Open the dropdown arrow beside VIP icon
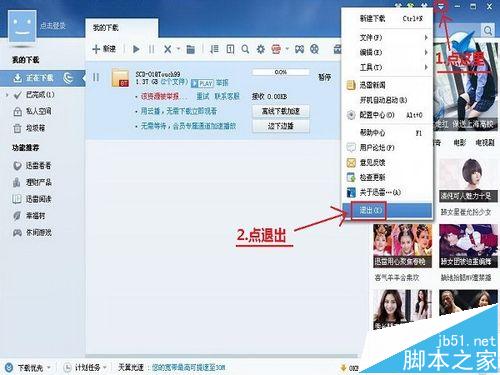This screenshot has width=500, height=375. click(287, 49)
